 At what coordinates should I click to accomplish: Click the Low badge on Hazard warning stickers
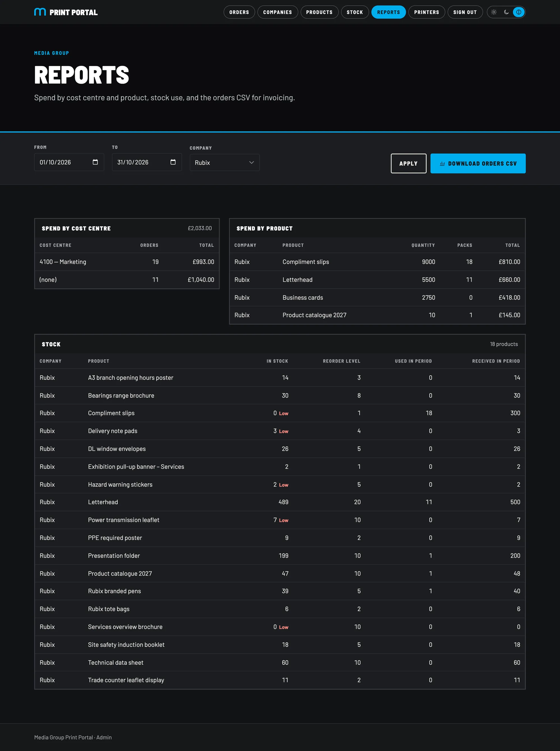click(283, 485)
